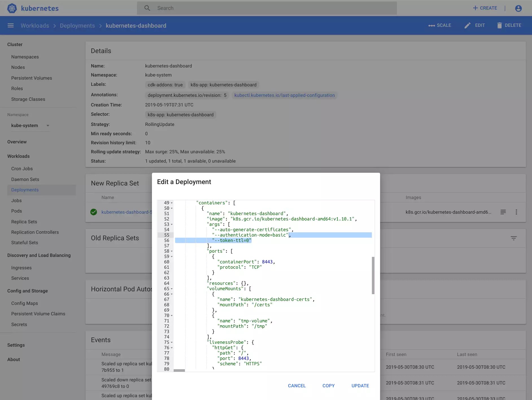Click the Deployments breadcrumb link
Viewport: 532px width, 400px height.
(77, 25)
